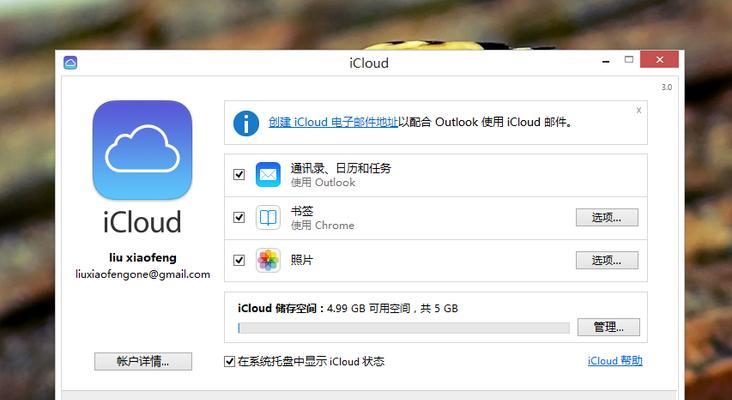Click the 照片 Photos flower icon
This screenshot has width=732, height=400.
268,260
